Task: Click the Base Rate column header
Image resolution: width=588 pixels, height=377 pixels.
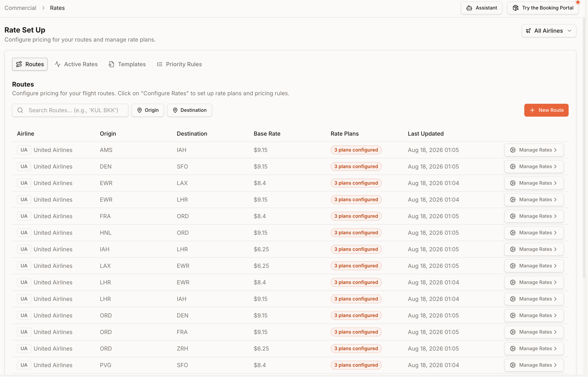Action: tap(267, 134)
